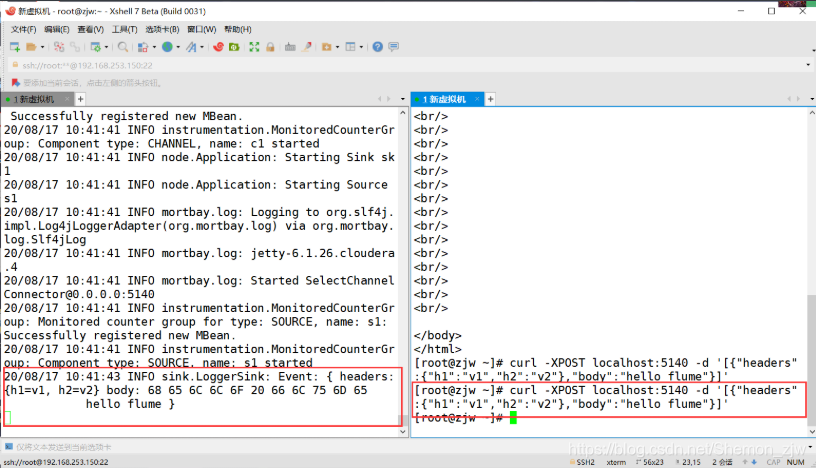Open the 帮助(H) menu

pyautogui.click(x=237, y=29)
